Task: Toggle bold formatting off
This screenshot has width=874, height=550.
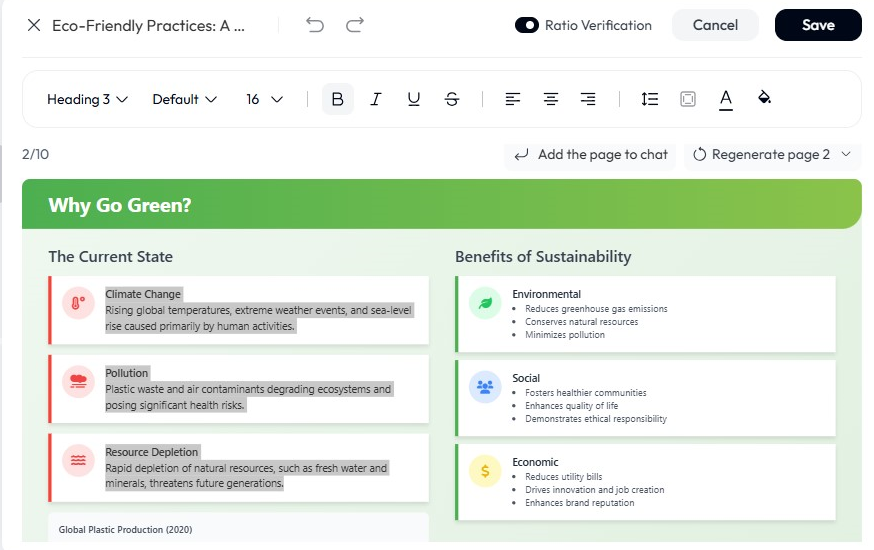Action: [x=337, y=99]
